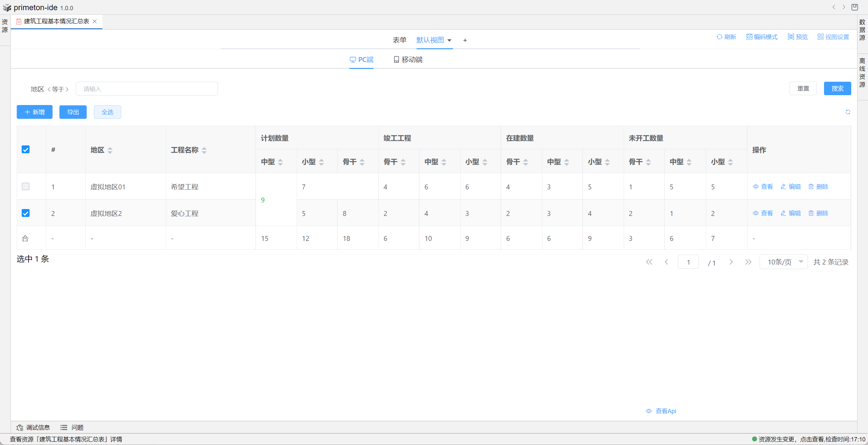Go to the last page with the double arrow

coord(748,262)
